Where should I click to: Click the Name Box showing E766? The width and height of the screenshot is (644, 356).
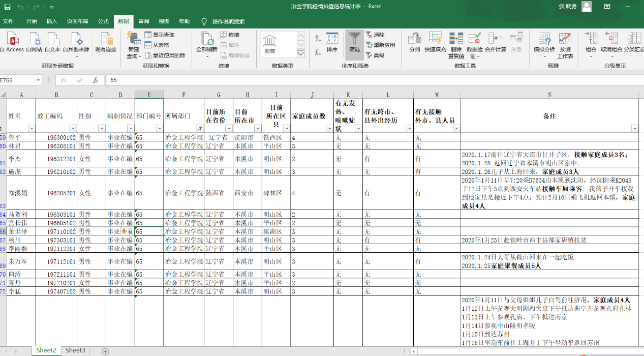16,80
